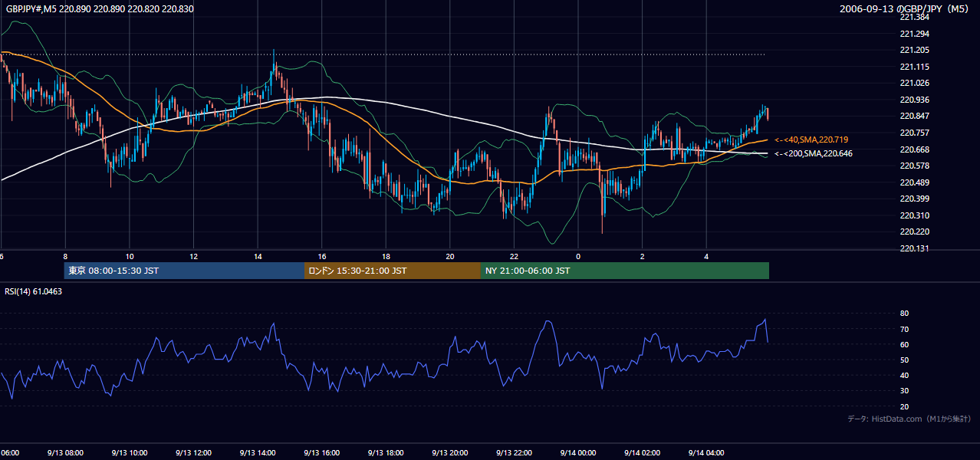Click the RSI axis level 50
The width and height of the screenshot is (980, 460).
coord(904,360)
